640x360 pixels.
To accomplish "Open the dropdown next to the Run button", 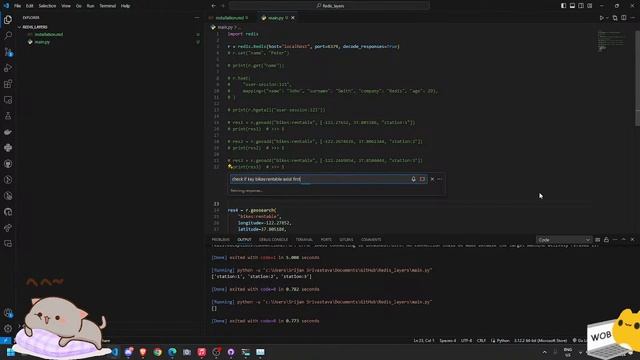I will 607,18.
